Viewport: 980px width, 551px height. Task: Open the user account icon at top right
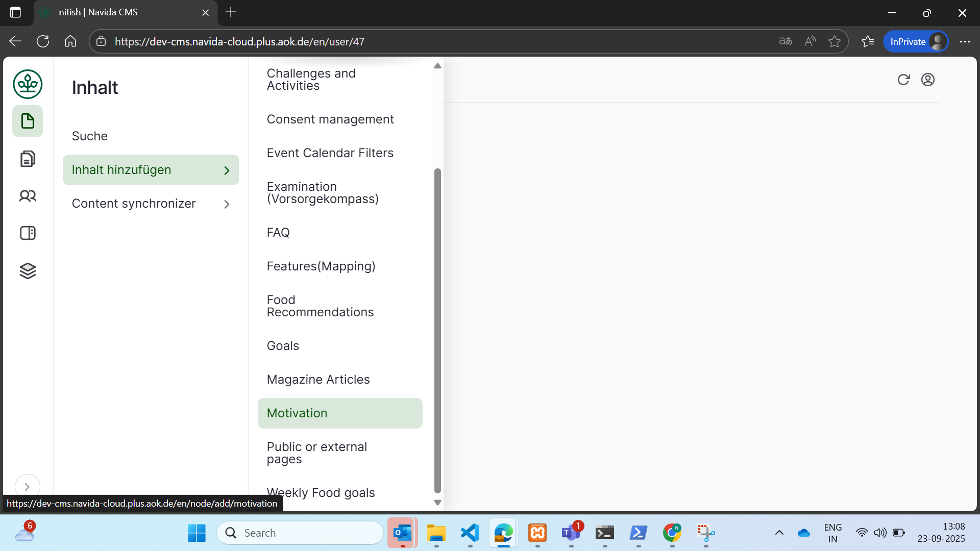(x=928, y=80)
